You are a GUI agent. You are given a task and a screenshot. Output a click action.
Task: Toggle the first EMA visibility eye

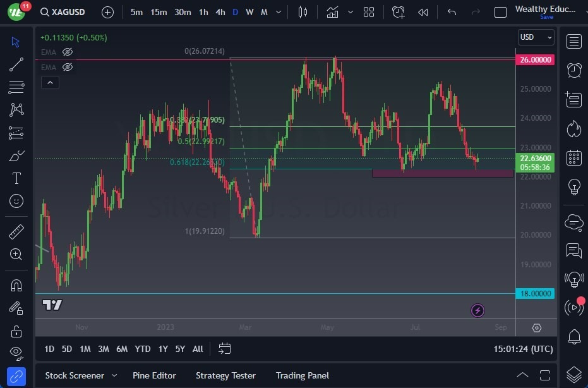click(68, 52)
